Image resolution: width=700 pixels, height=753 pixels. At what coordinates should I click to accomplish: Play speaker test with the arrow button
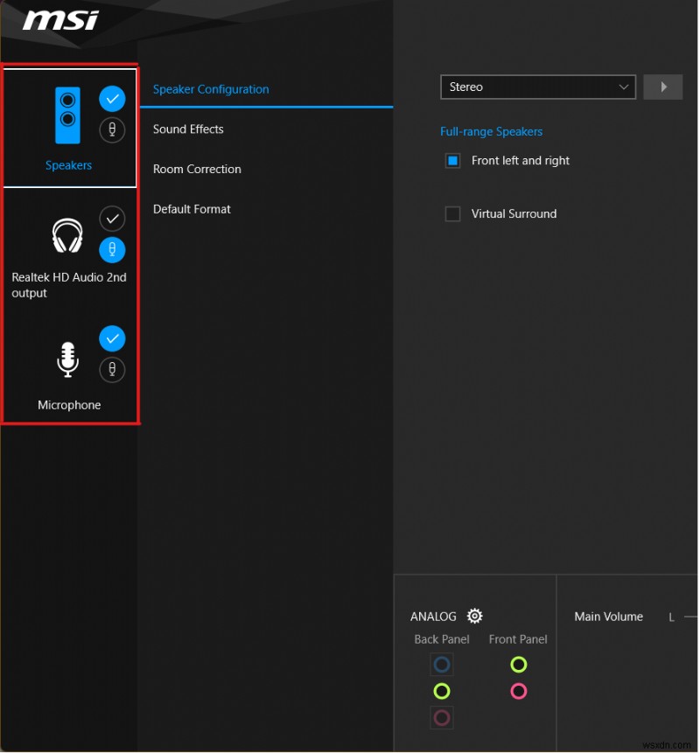point(663,87)
